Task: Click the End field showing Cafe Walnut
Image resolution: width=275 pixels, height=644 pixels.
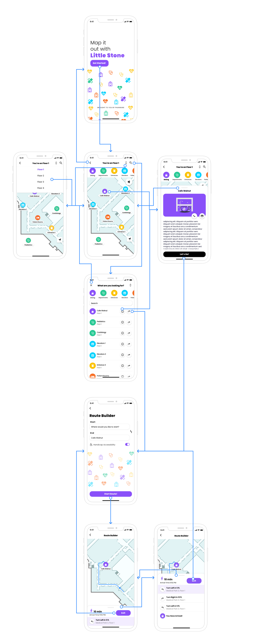Action: click(x=109, y=438)
